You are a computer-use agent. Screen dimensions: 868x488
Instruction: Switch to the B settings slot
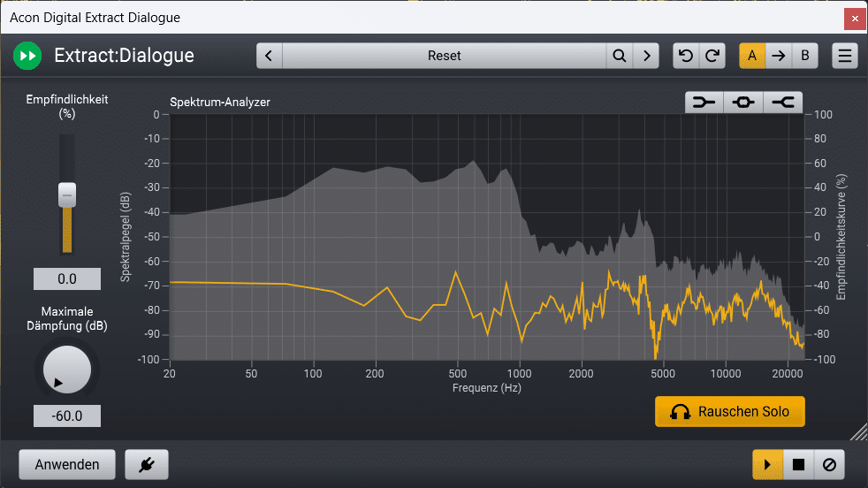(805, 56)
